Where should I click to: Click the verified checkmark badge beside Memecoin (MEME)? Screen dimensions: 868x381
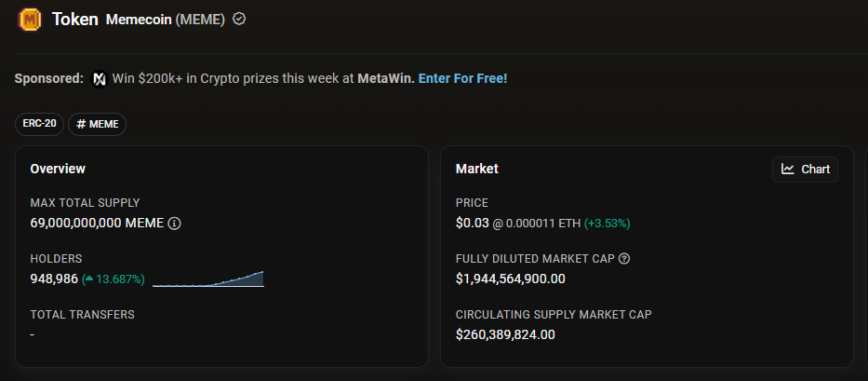[239, 19]
